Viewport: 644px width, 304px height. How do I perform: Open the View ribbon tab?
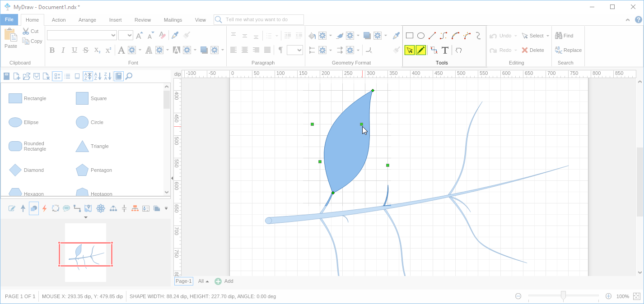[200, 20]
